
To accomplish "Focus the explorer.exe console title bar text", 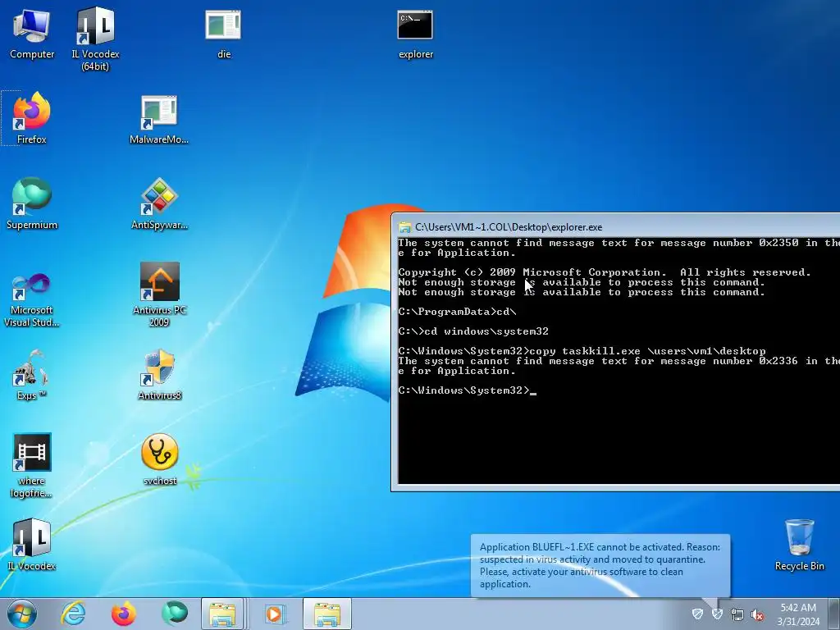I will coord(509,227).
